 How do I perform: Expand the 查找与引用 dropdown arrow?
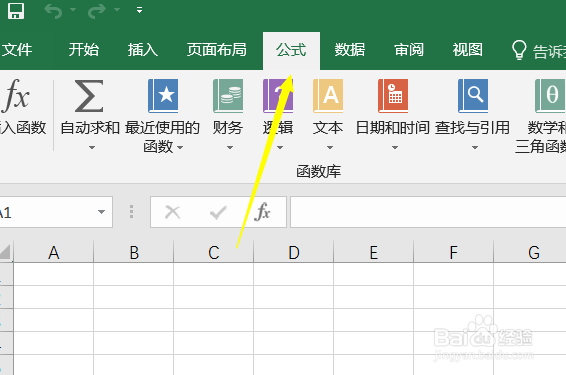coord(475,147)
